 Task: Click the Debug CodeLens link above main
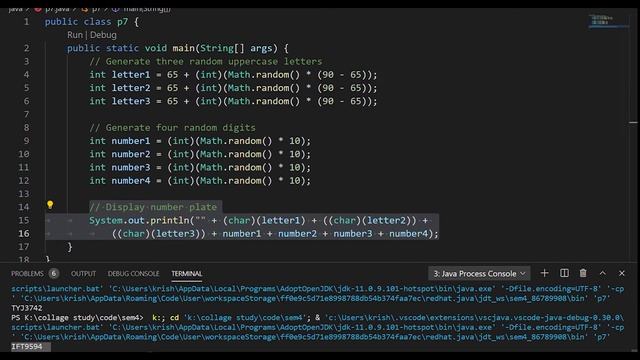(103, 35)
